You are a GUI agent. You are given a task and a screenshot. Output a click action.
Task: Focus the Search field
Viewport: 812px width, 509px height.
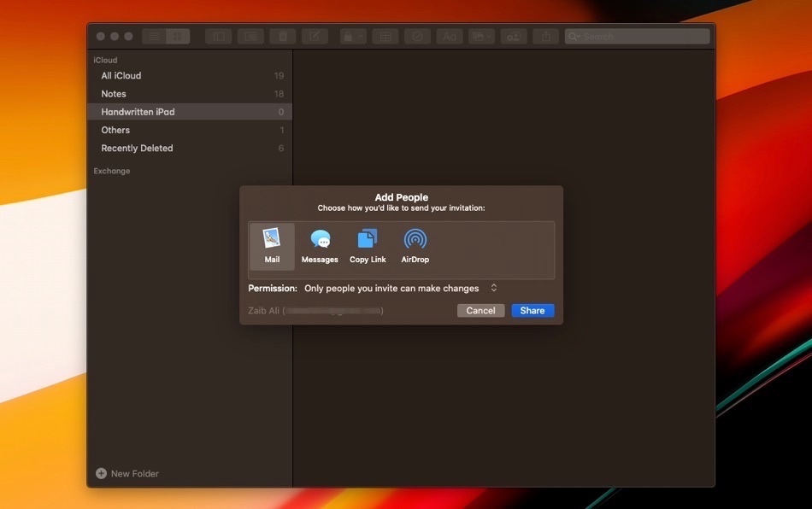(x=637, y=36)
